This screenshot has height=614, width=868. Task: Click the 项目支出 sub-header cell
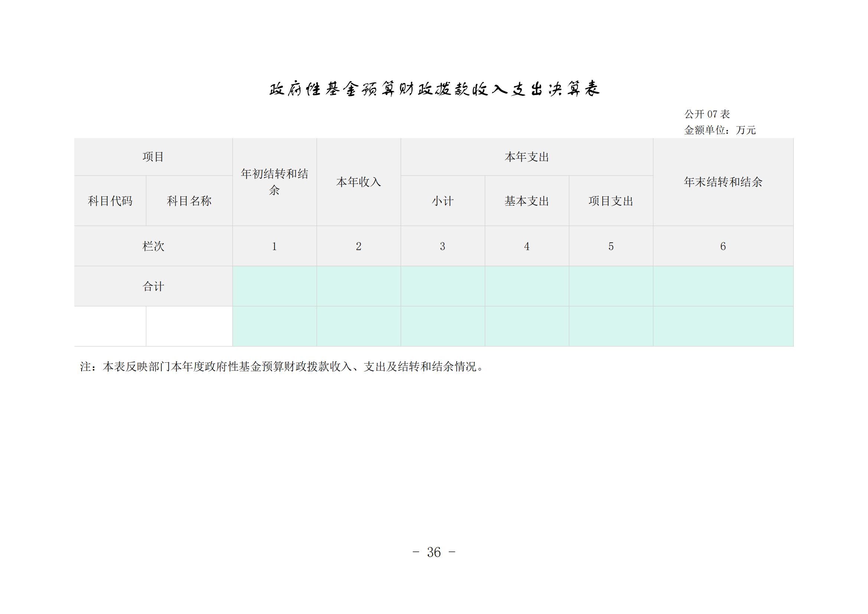tap(611, 201)
